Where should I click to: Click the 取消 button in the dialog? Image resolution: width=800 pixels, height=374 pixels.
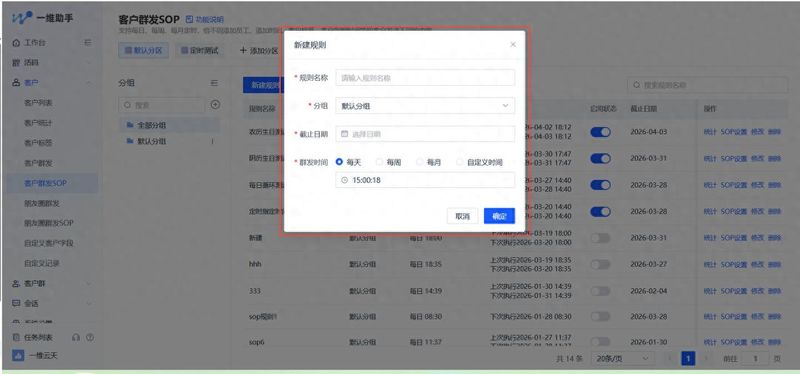pyautogui.click(x=462, y=216)
